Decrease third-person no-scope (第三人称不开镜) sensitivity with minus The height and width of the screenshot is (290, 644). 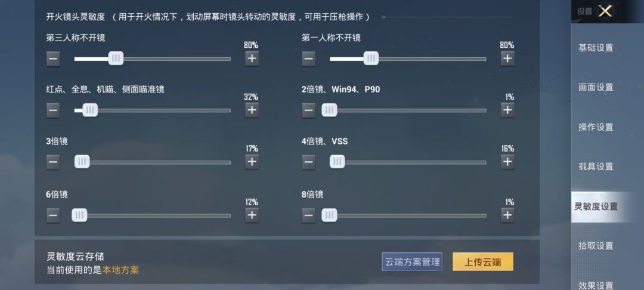(x=53, y=58)
